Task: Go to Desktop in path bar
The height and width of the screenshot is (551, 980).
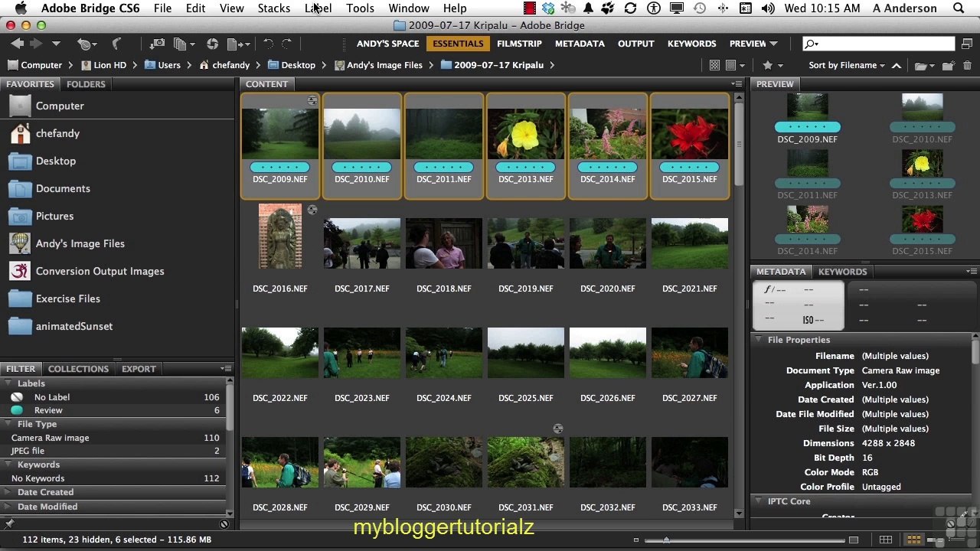Action: point(292,65)
